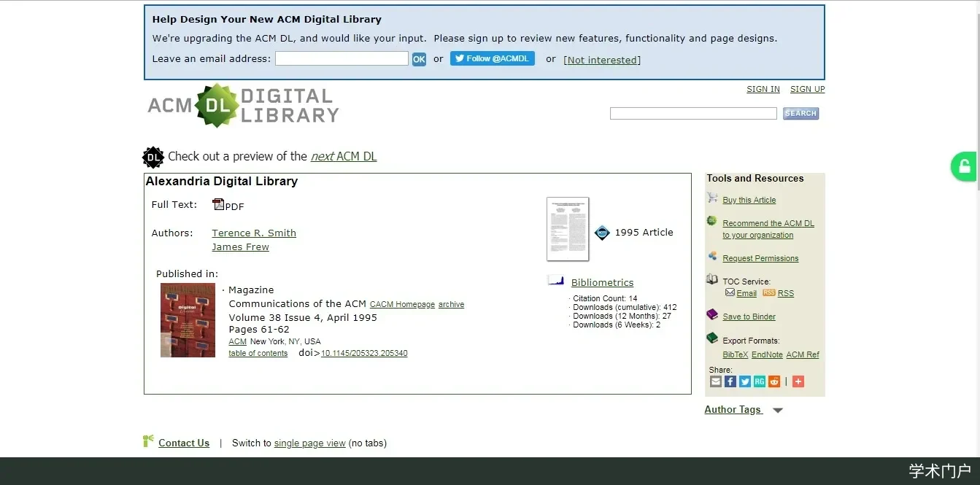Click the Bibliometrics chart icon
Viewport: 980px width, 485px height.
(556, 280)
